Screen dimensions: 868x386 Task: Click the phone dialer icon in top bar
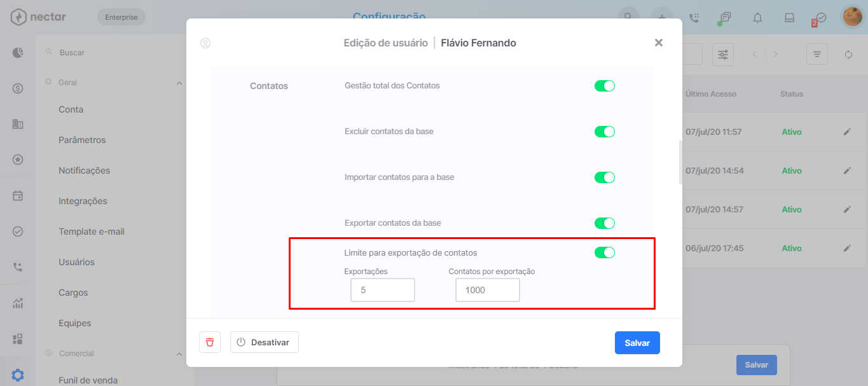(694, 18)
